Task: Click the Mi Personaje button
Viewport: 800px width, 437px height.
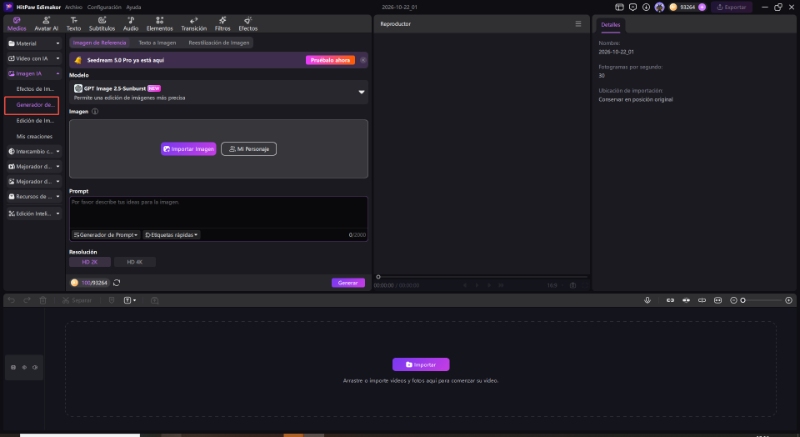Action: pyautogui.click(x=249, y=149)
